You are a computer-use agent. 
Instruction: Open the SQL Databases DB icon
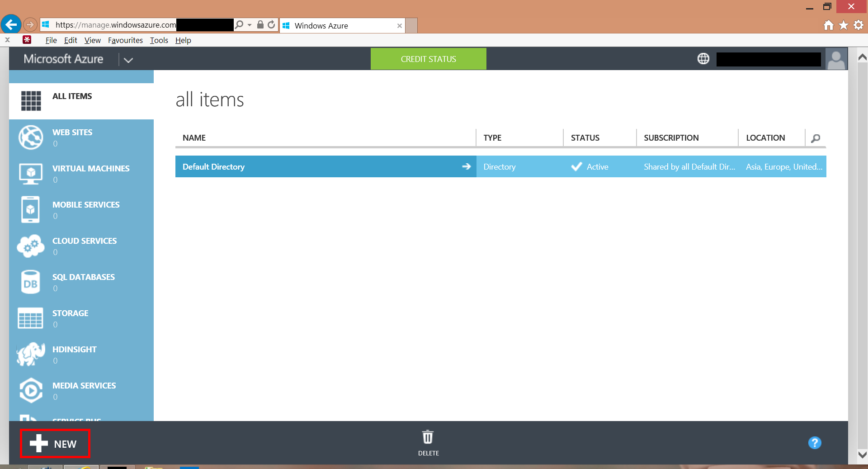(x=30, y=282)
